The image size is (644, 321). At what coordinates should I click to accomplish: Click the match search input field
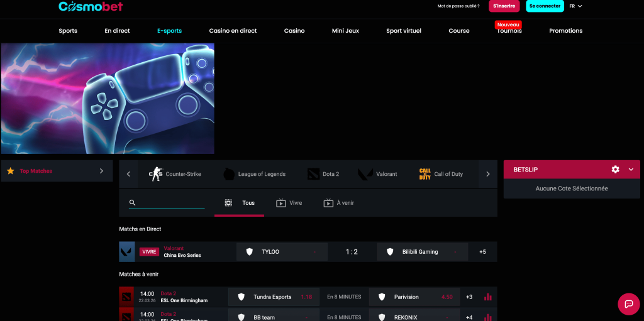(167, 203)
